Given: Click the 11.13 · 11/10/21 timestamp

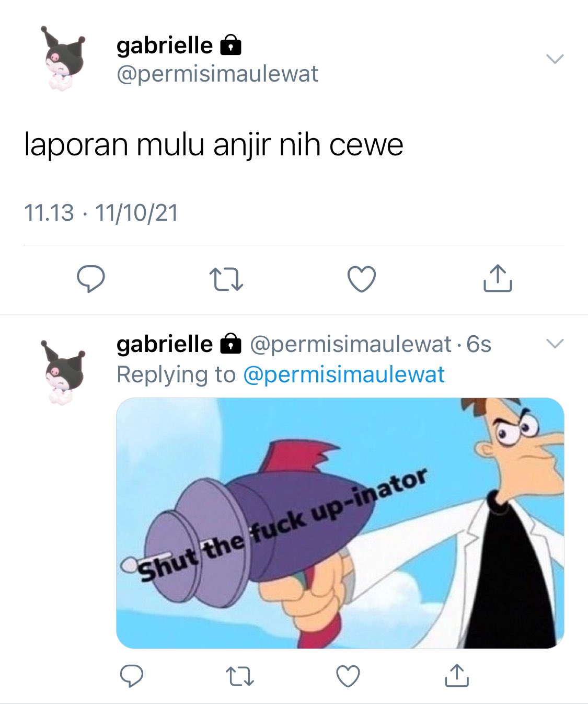Looking at the screenshot, I should 101,213.
